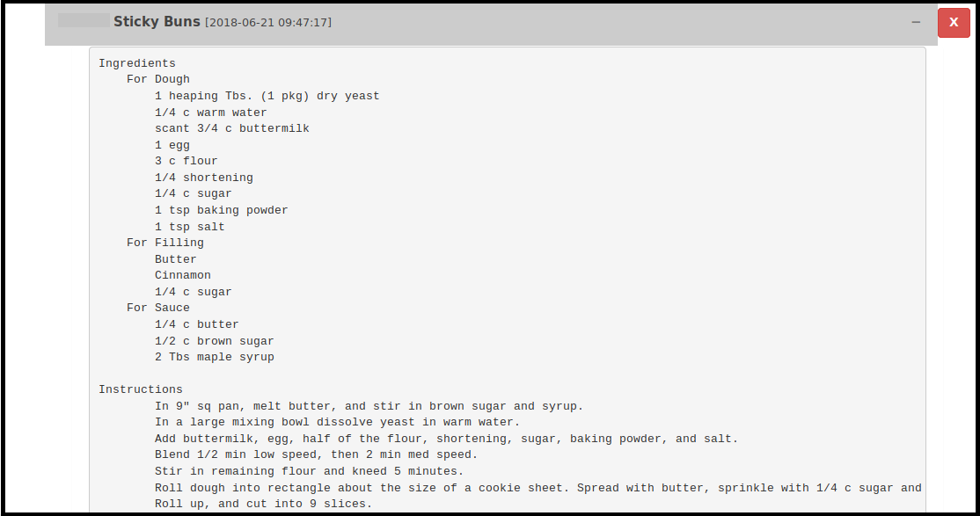The height and width of the screenshot is (516, 980).
Task: Click the dry yeast ingredient line
Action: point(267,95)
